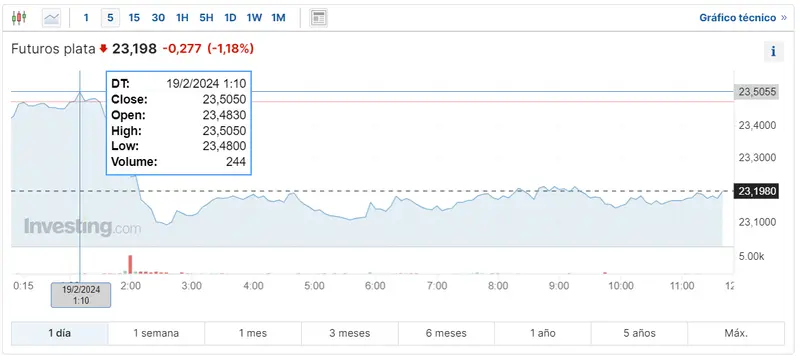Choose the 1W interval
Viewport: 800px width, 362px height.
254,18
